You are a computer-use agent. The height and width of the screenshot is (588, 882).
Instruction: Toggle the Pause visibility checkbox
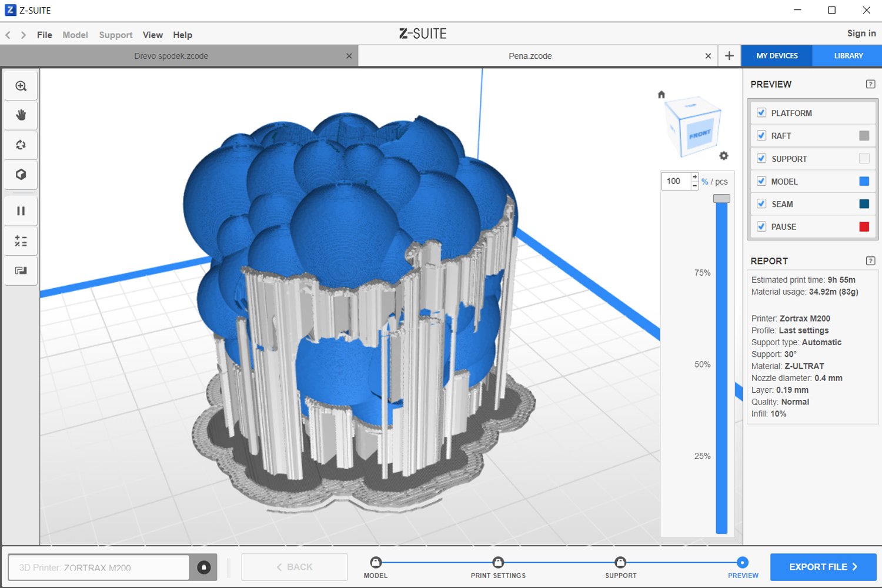click(761, 226)
